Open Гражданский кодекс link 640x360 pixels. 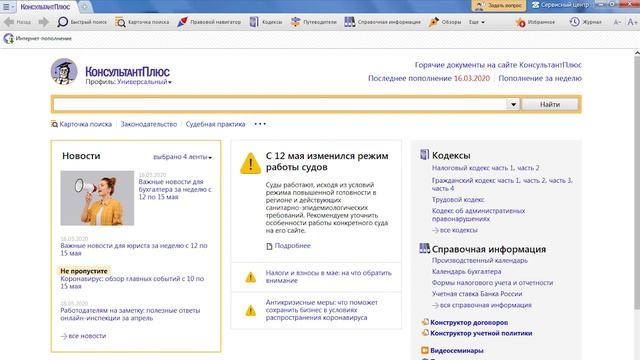point(502,184)
